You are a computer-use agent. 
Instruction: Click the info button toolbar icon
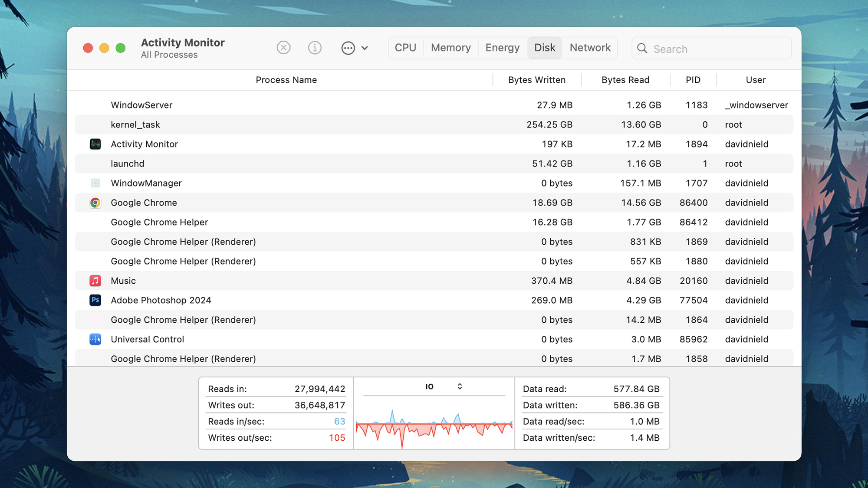(315, 47)
